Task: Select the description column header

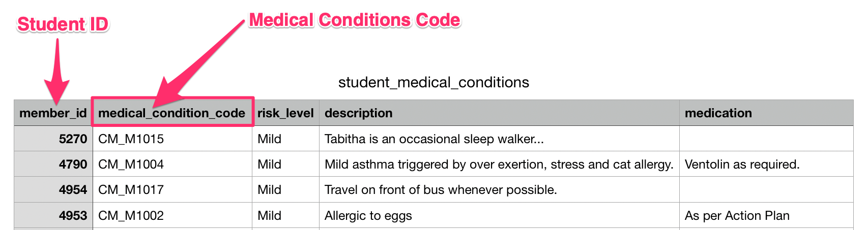Action: 499,113
